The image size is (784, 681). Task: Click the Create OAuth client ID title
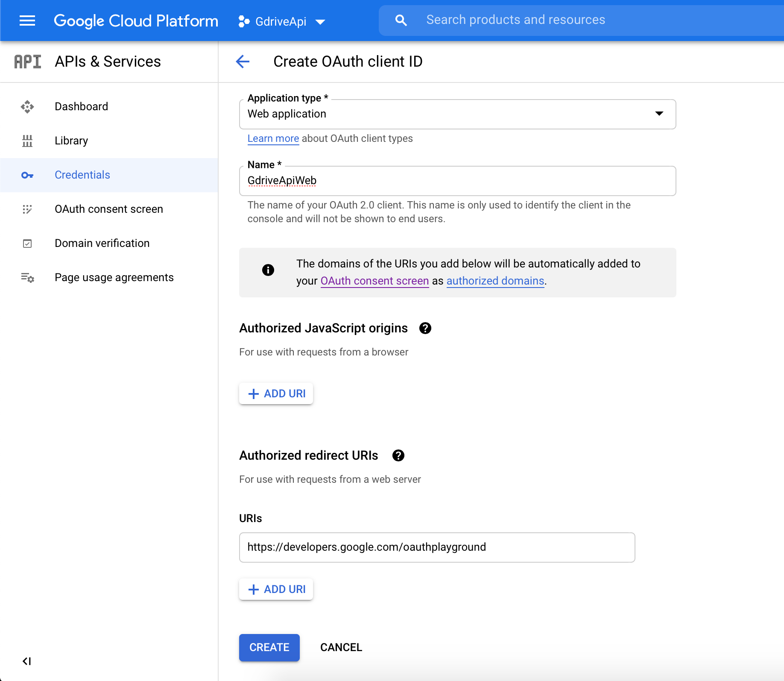click(x=348, y=62)
